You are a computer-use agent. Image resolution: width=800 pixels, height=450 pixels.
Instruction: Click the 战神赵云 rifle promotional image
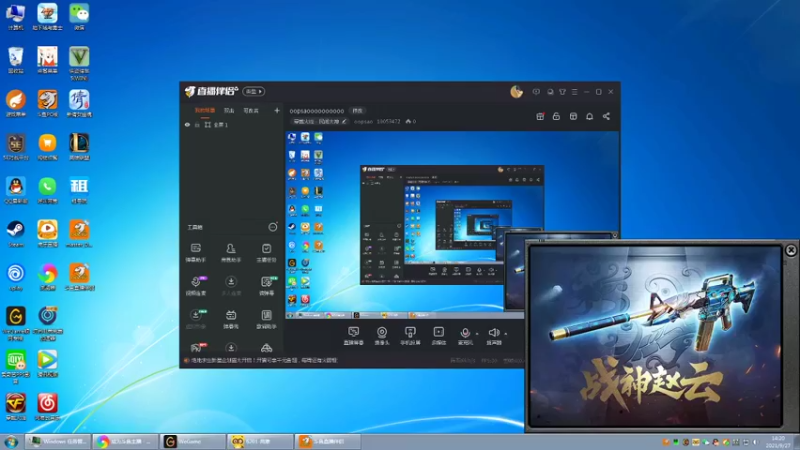tap(655, 337)
